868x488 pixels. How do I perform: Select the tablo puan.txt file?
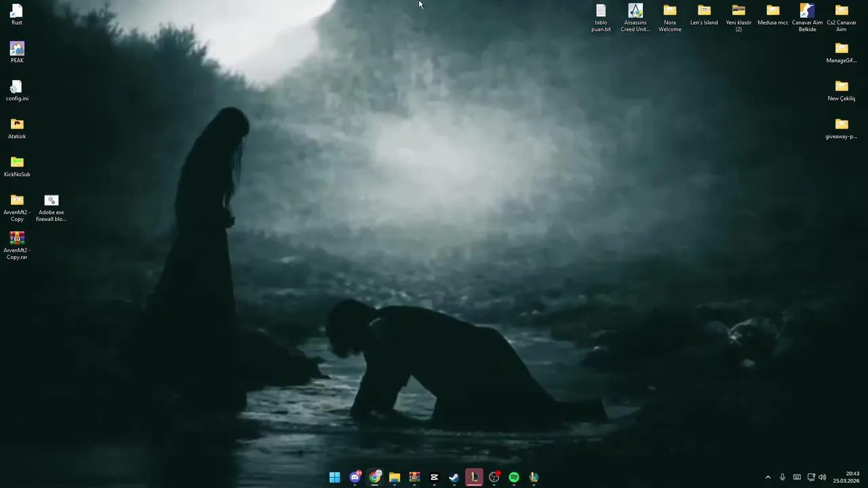(601, 18)
